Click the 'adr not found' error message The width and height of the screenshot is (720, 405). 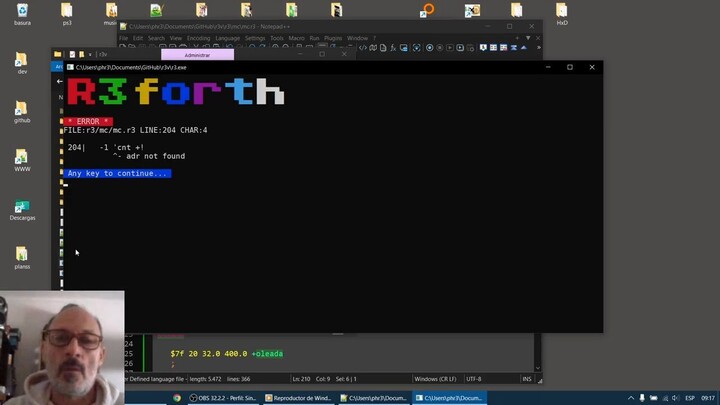point(156,156)
